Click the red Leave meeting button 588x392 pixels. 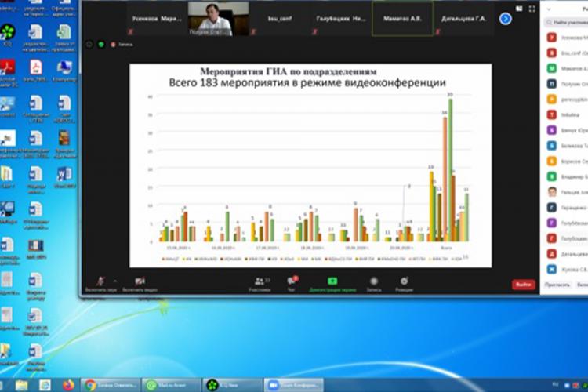[x=524, y=285]
